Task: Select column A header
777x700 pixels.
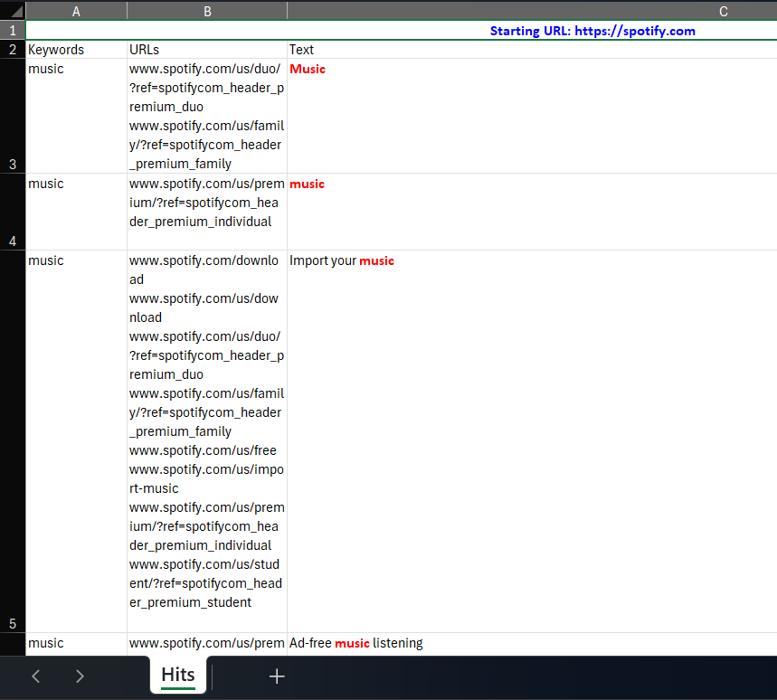Action: pyautogui.click(x=76, y=11)
